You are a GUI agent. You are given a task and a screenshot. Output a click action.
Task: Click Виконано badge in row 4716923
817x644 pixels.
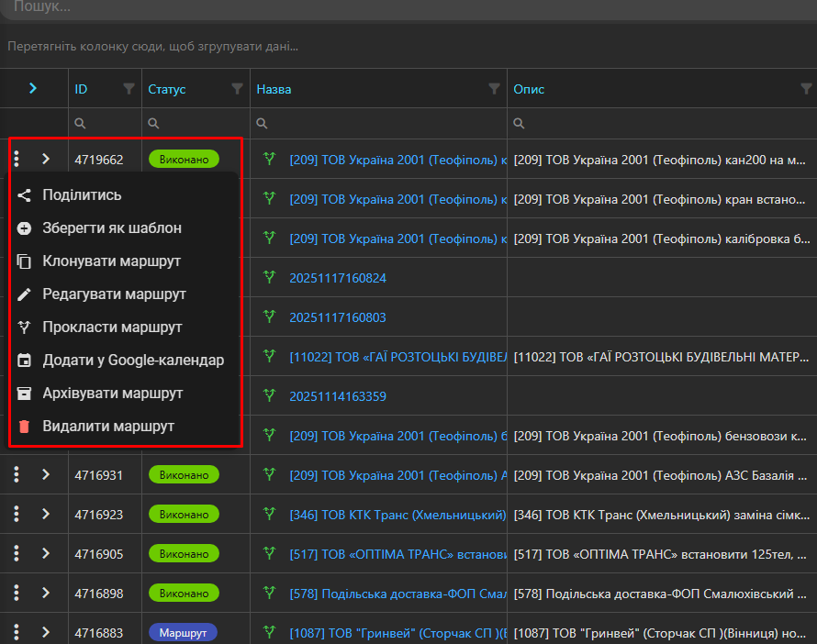coord(184,515)
